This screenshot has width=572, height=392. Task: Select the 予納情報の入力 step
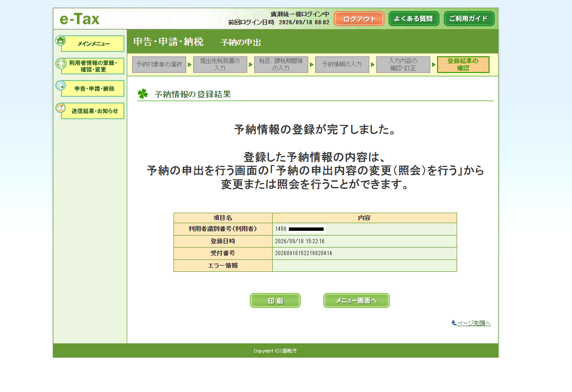click(x=342, y=64)
